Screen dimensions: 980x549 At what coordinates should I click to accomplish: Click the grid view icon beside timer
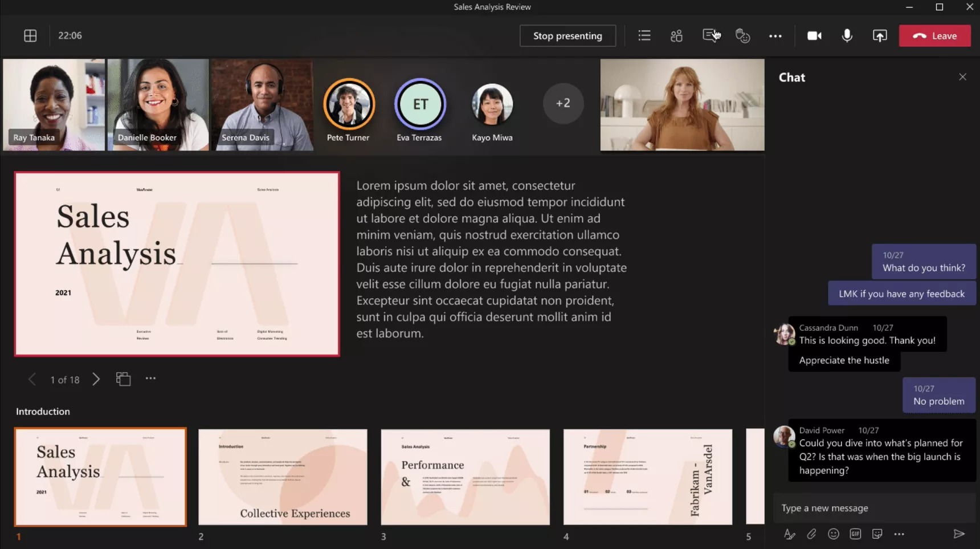click(x=30, y=36)
